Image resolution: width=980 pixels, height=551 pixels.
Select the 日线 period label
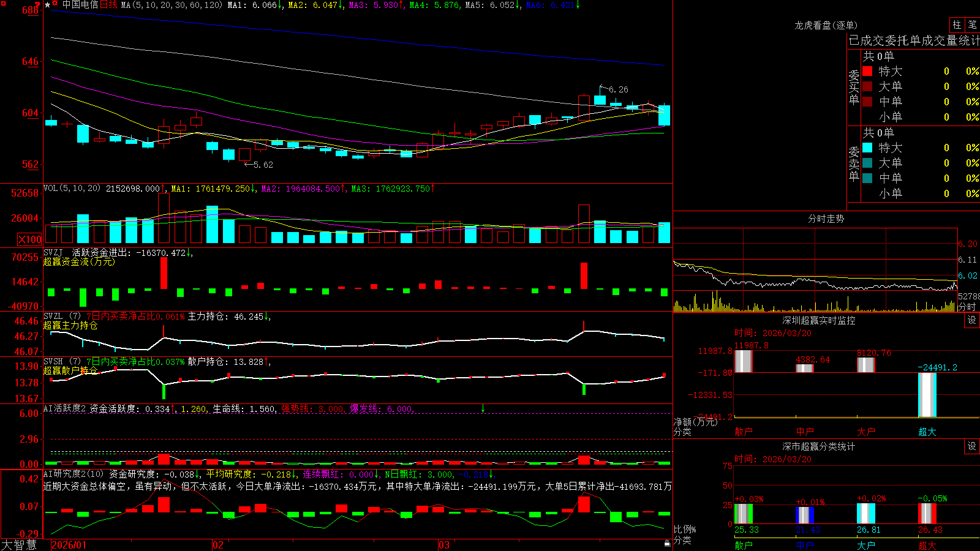(108, 5)
